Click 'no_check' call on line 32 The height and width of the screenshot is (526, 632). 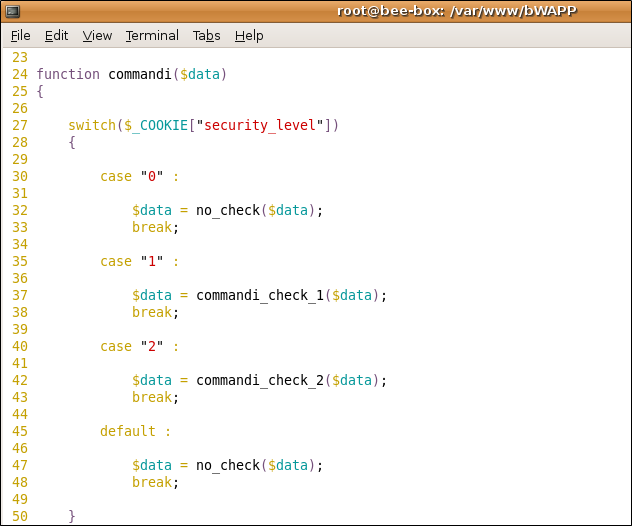tap(228, 210)
